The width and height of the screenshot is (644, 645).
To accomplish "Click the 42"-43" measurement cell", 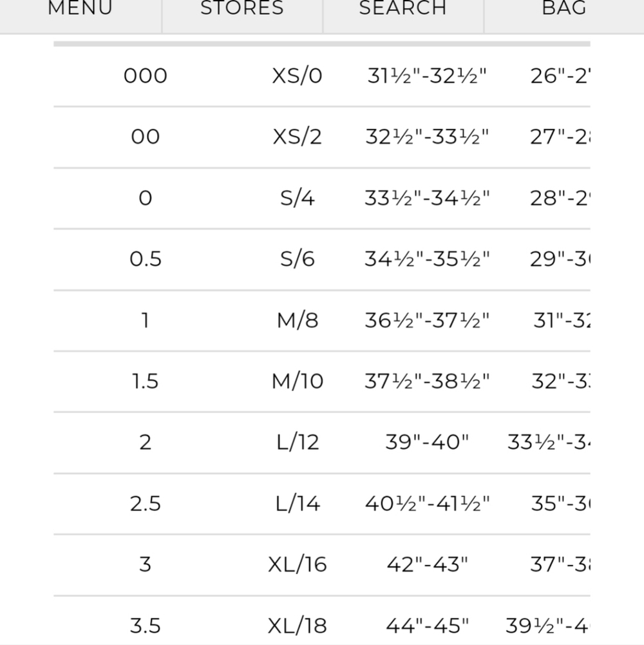I will point(427,564).
